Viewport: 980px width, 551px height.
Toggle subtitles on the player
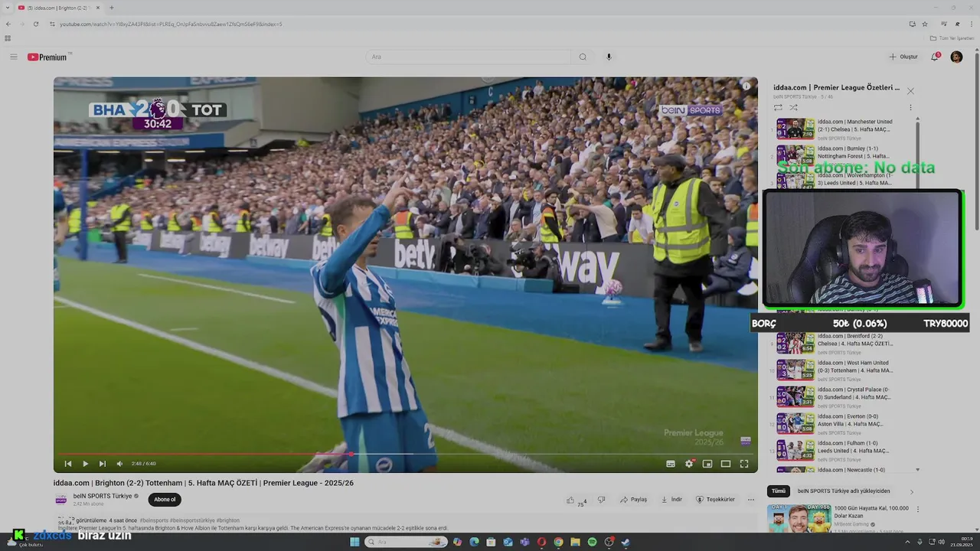click(671, 464)
